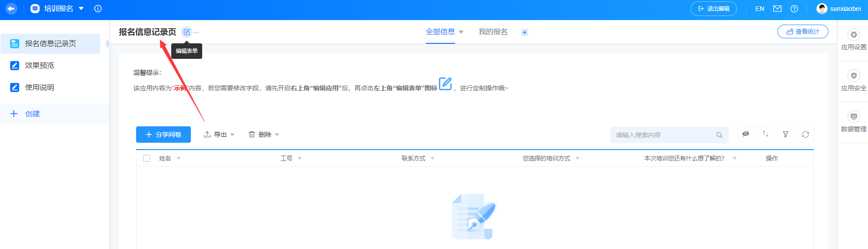The height and width of the screenshot is (249, 868).
Task: Check the select-all checkbox in table header
Action: point(147,158)
